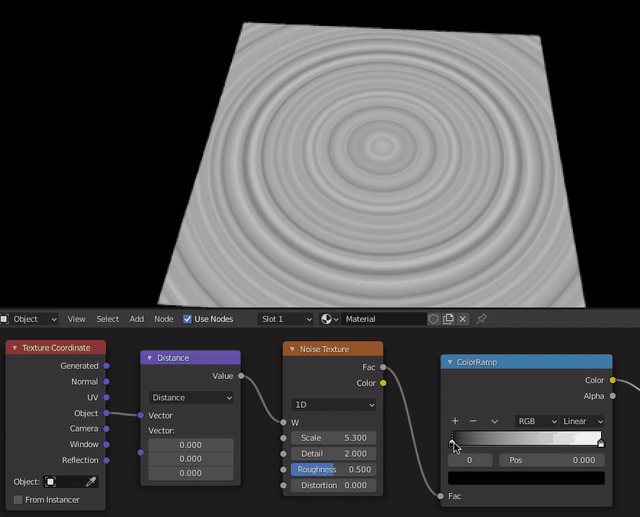Click the Camera output socket
This screenshot has width=640, height=517.
click(x=107, y=429)
